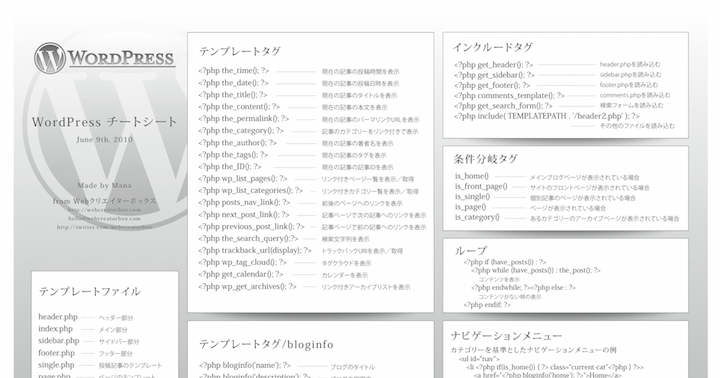The width and height of the screenshot is (720, 378).
Task: Click the '<?php the_search_query();?>' code line
Action: point(248,238)
